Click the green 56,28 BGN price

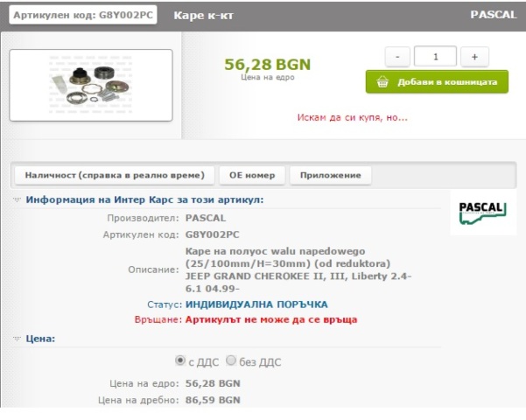(268, 64)
